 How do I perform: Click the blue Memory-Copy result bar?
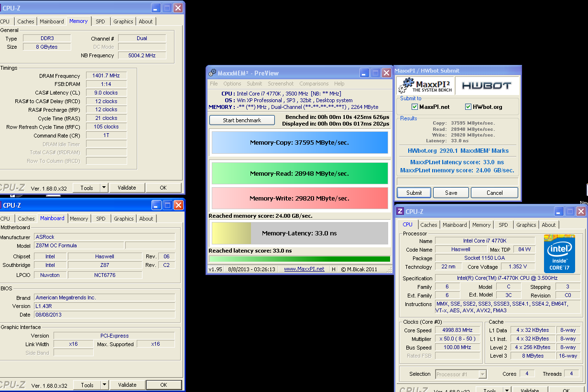299,143
